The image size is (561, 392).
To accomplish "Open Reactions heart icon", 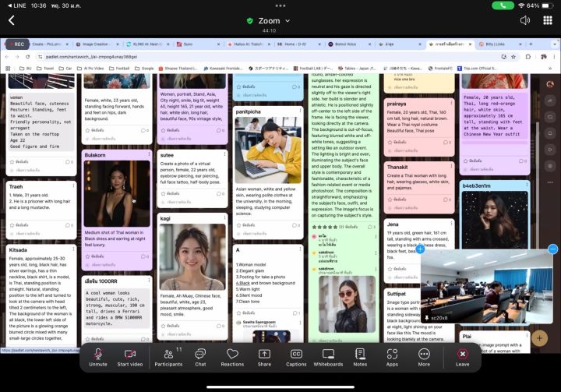I will click(x=231, y=357).
